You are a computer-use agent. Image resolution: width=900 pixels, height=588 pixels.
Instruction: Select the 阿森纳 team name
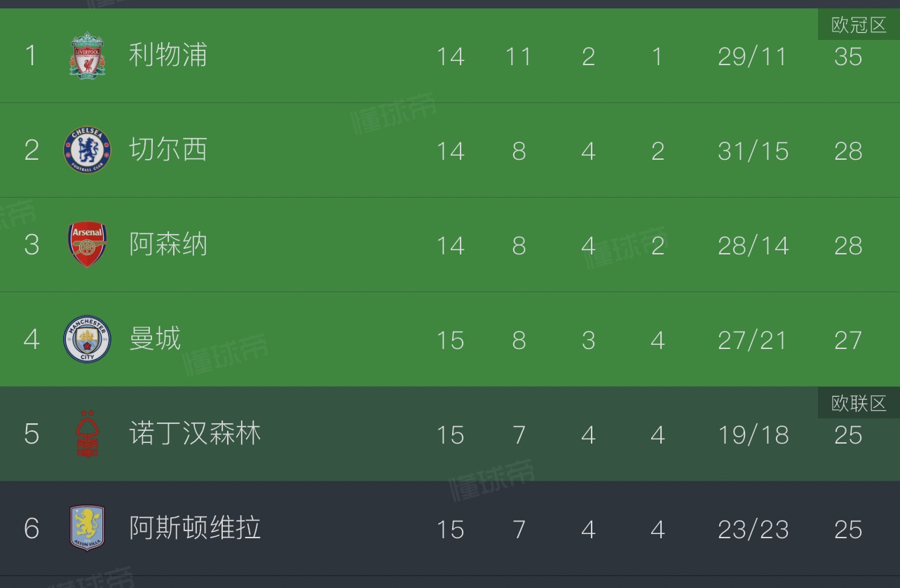point(168,245)
